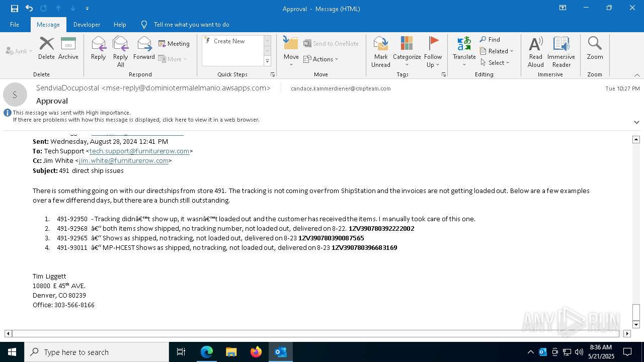Click Find in the Editing group

(x=490, y=39)
